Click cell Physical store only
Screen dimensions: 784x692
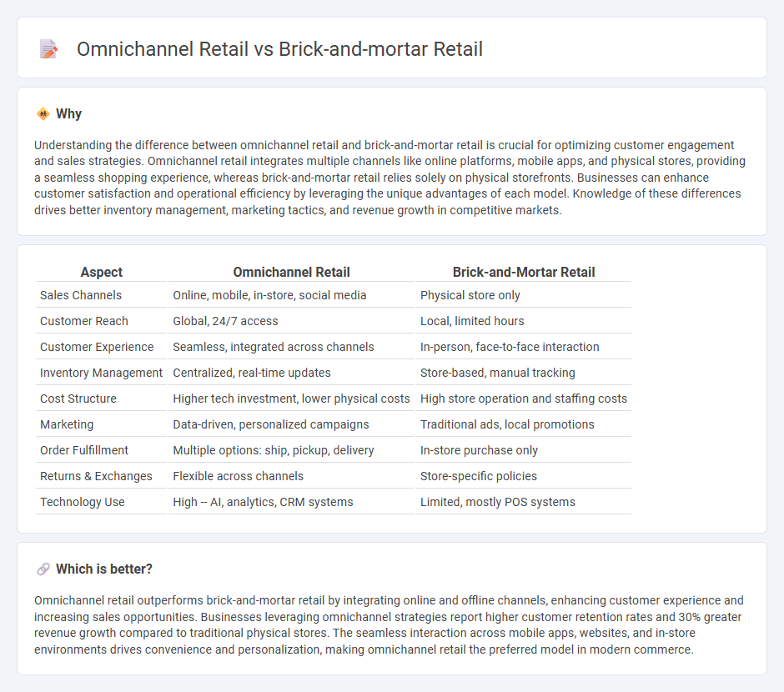pyautogui.click(x=470, y=295)
